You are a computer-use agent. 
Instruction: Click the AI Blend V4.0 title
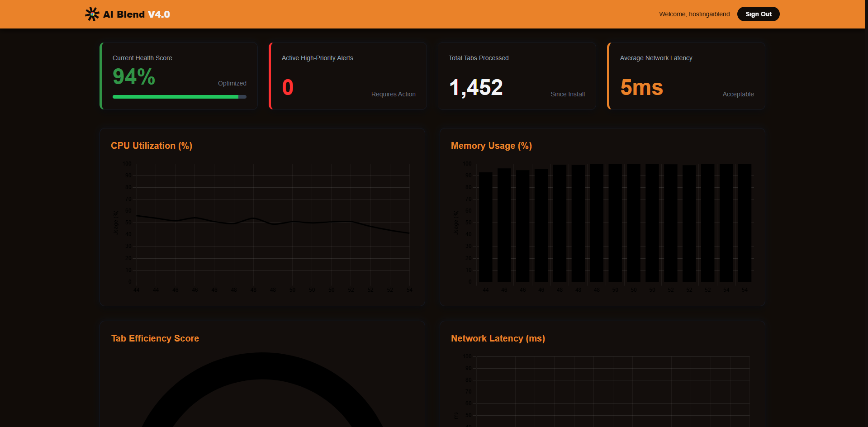pyautogui.click(x=137, y=14)
